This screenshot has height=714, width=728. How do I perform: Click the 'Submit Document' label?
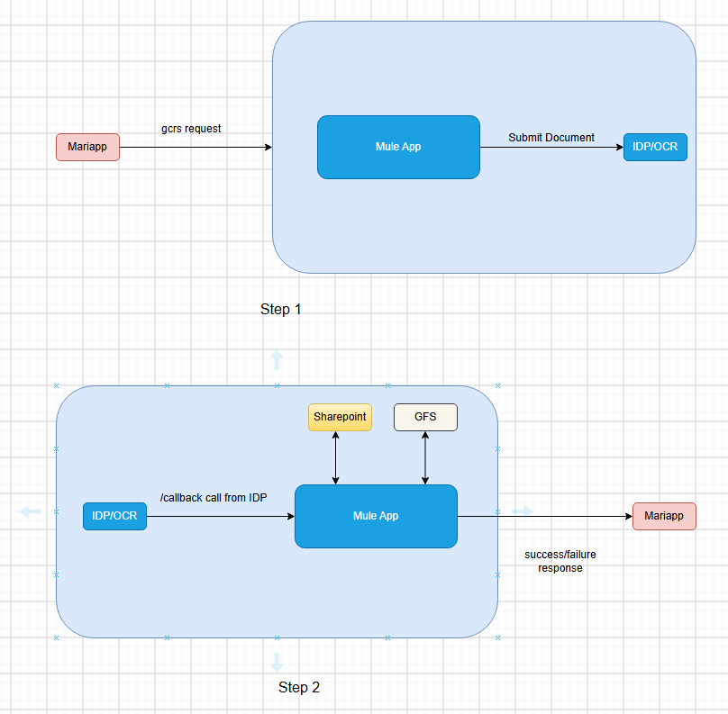(551, 138)
